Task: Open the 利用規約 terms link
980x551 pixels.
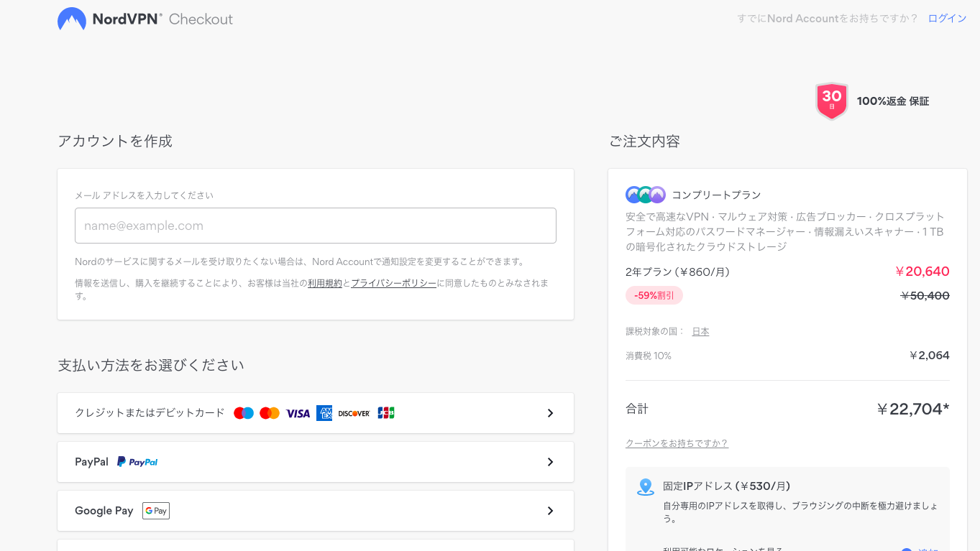Action: pos(325,283)
